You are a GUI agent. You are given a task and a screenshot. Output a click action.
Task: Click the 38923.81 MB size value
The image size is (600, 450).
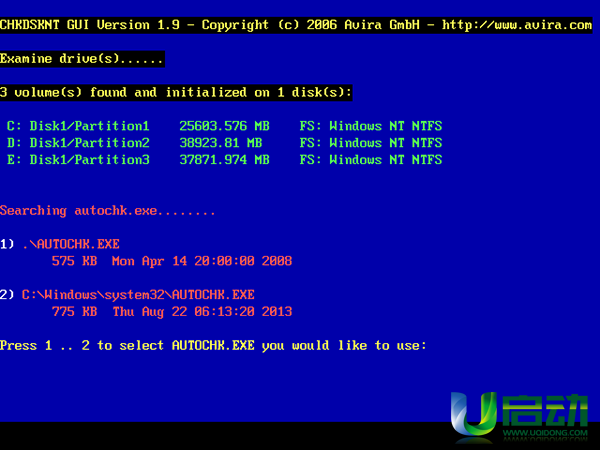pos(221,143)
